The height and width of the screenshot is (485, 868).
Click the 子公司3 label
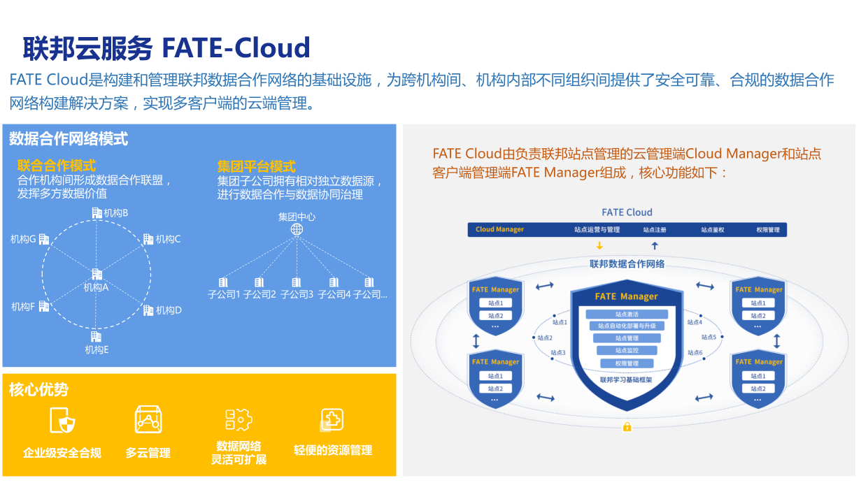point(297,295)
